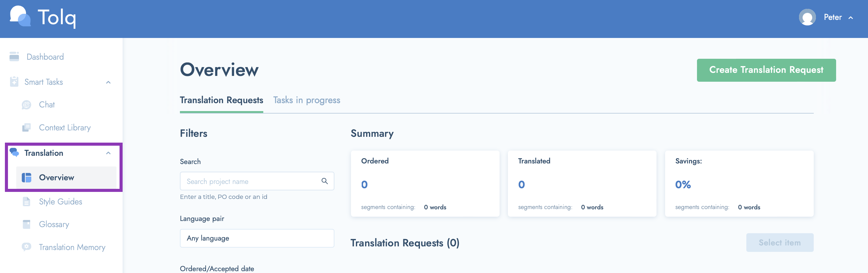Click the Language pair label

pos(202,219)
